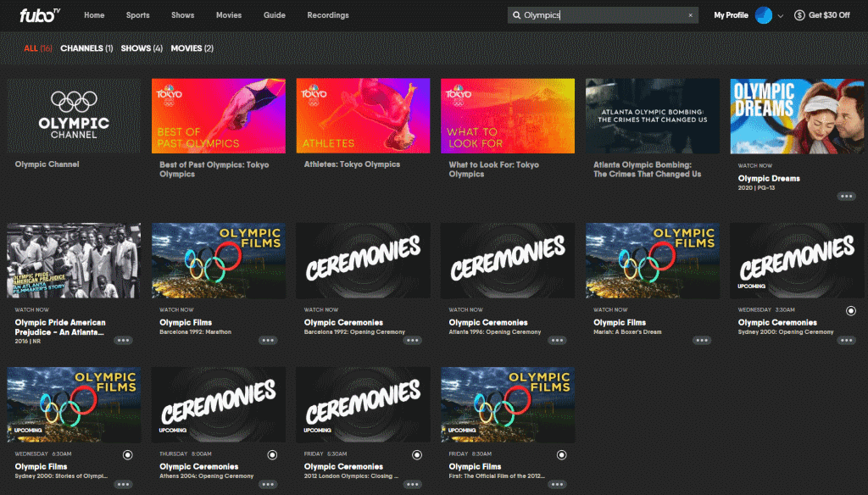The width and height of the screenshot is (868, 495).
Task: Click Atlanta Olympic Bombing title text
Action: (647, 170)
